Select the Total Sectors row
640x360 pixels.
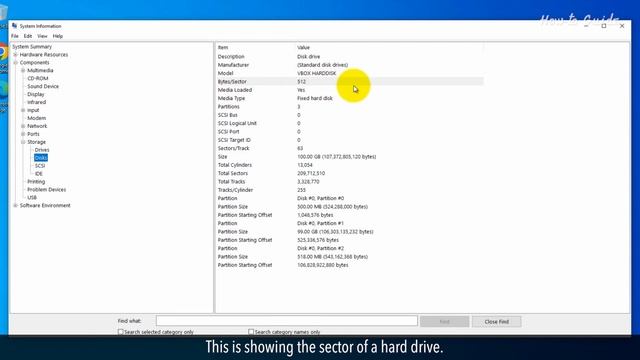click(x=350, y=173)
